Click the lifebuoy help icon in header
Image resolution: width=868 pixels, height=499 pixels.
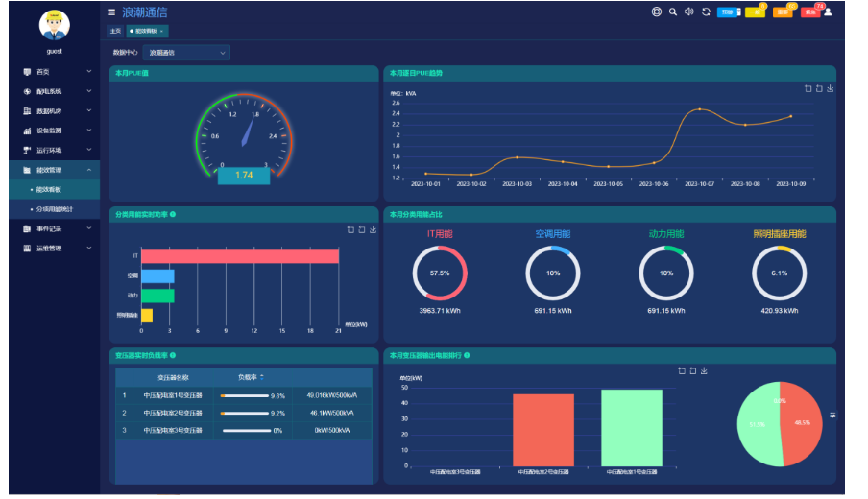point(657,12)
